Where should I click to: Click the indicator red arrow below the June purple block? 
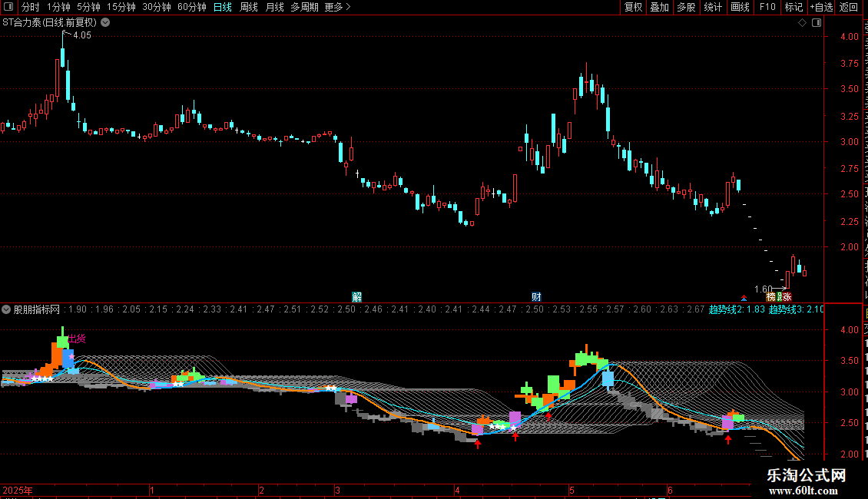[728, 440]
